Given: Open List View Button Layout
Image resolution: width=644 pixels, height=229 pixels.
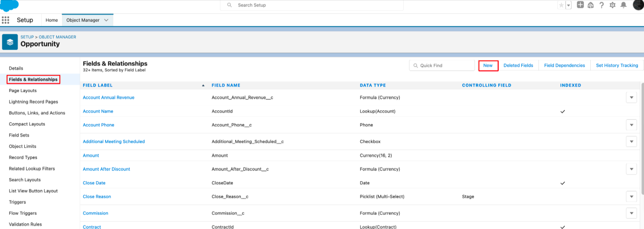Looking at the screenshot, I should [x=33, y=191].
